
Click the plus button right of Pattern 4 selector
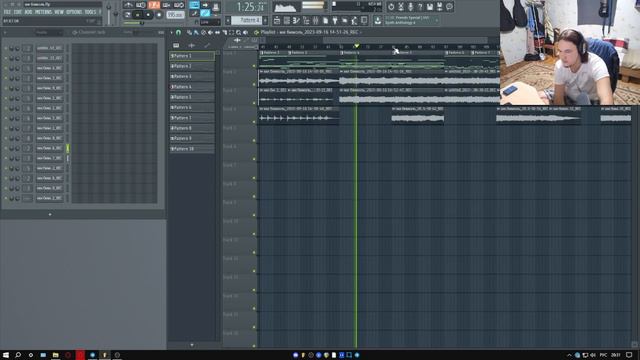click(265, 20)
